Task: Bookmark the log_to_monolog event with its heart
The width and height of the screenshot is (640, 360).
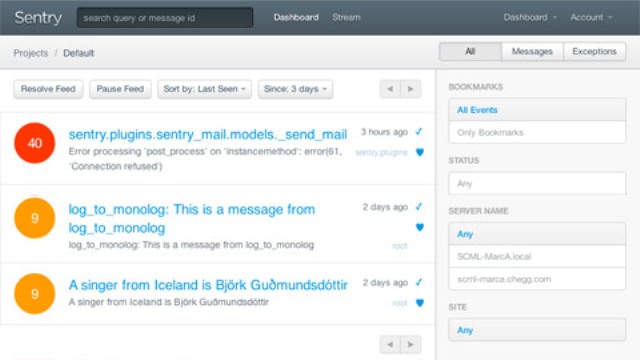Action: (420, 227)
